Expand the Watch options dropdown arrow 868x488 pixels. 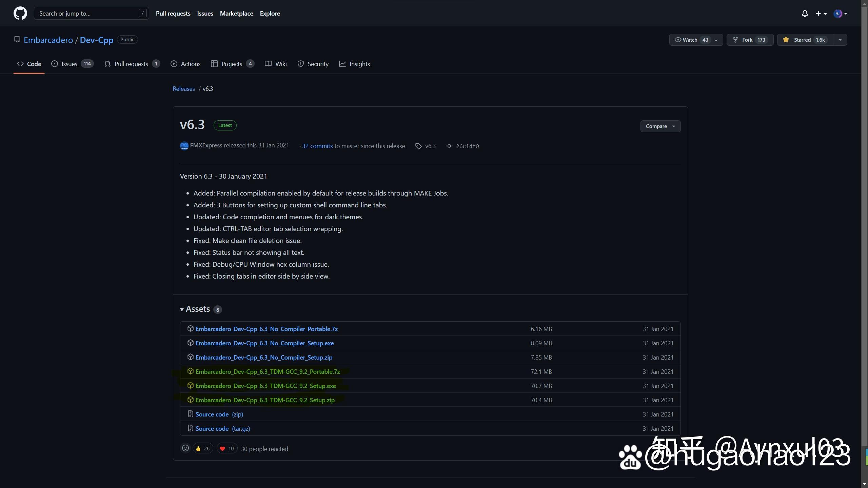(x=716, y=40)
